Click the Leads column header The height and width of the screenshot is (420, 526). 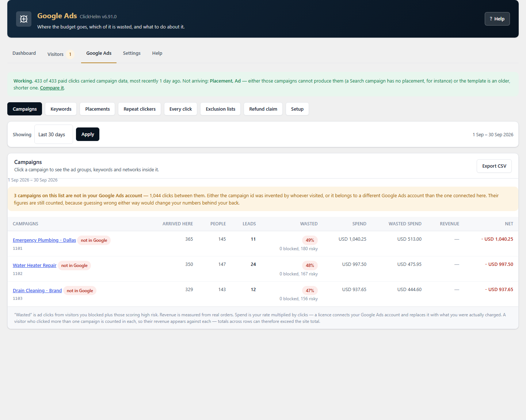[x=249, y=224]
